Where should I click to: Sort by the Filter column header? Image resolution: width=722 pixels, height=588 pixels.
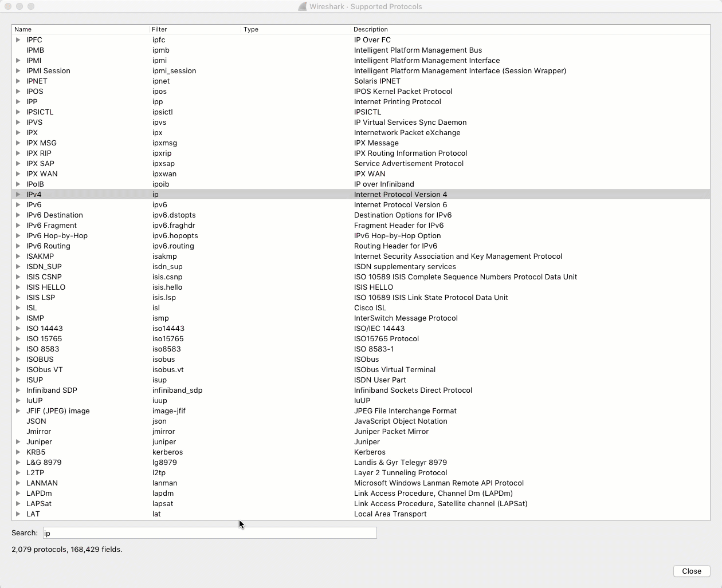click(195, 29)
